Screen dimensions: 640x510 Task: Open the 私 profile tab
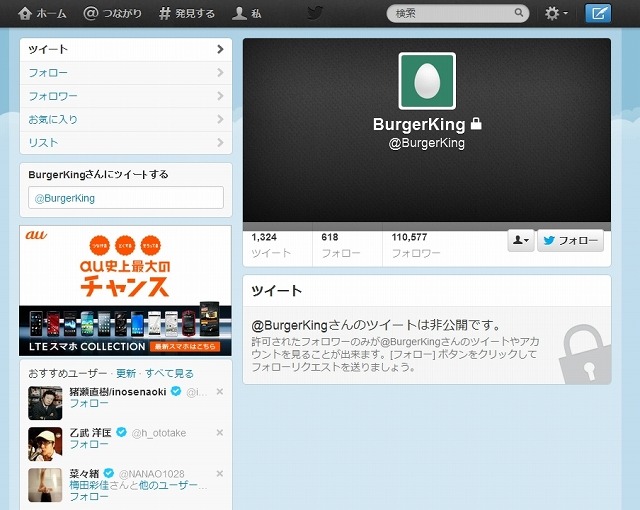coord(247,13)
